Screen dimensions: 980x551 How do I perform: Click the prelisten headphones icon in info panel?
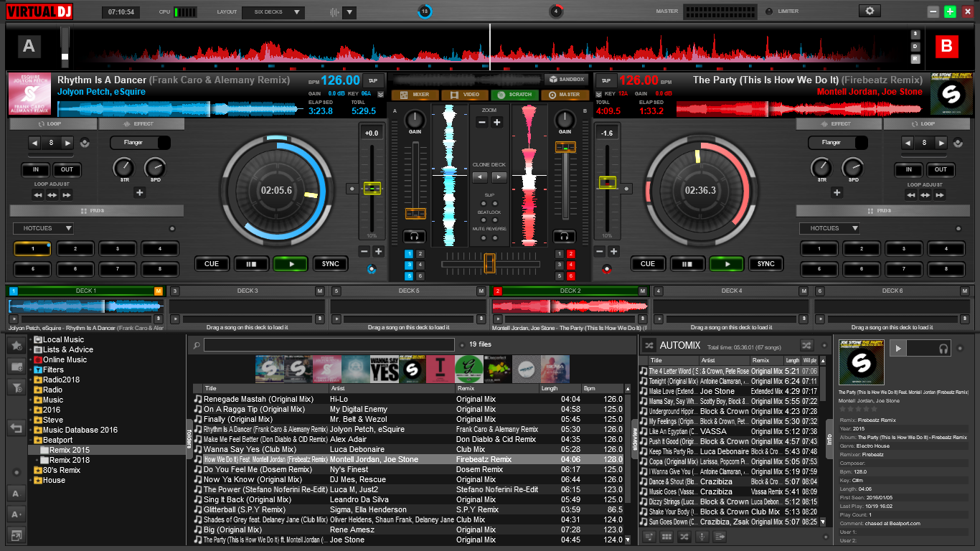tap(944, 348)
